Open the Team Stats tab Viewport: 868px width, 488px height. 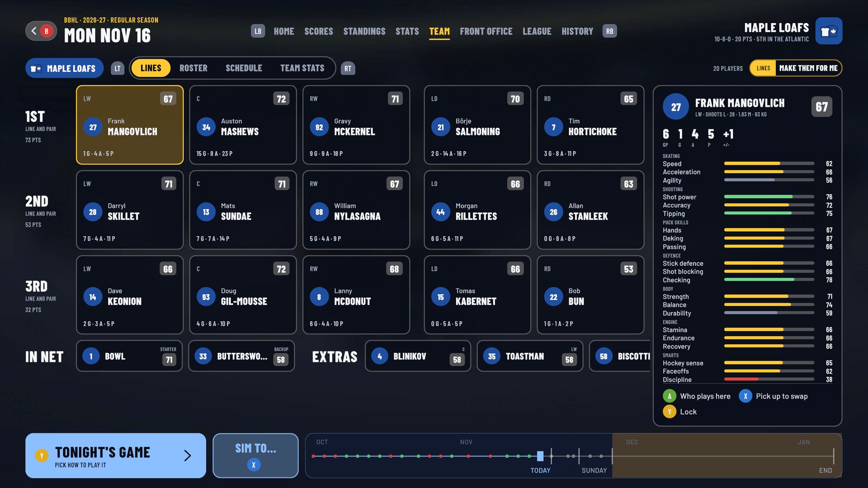302,68
